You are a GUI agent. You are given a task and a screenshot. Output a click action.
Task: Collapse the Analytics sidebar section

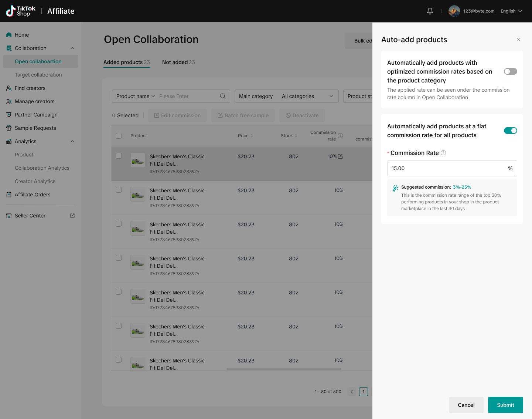coord(72,141)
